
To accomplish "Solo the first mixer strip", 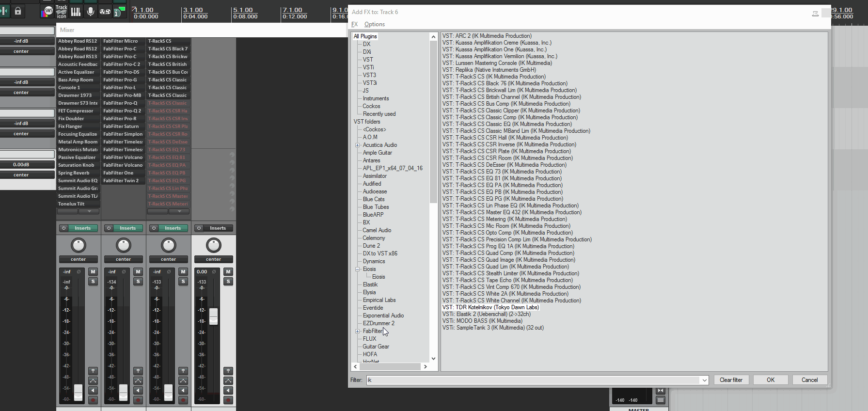I will (93, 282).
